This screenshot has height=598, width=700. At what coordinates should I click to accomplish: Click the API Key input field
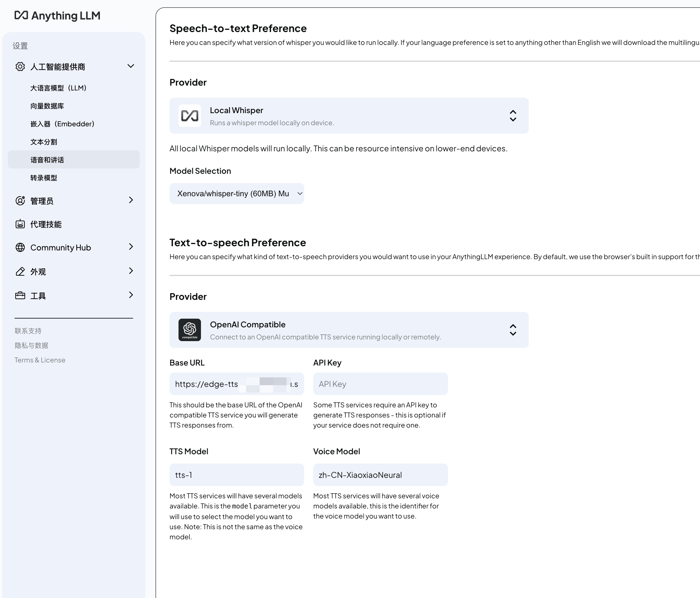point(380,384)
